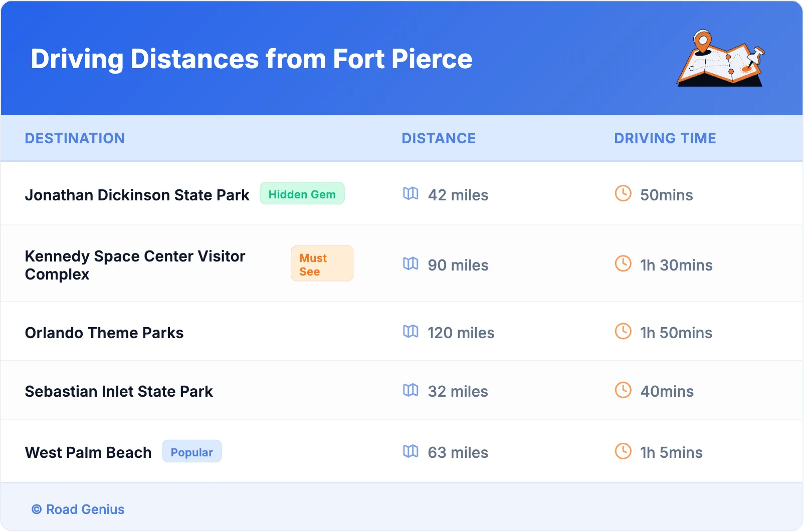Screen dimensions: 804x532
Task: Click the Must See badge
Action: click(322, 263)
